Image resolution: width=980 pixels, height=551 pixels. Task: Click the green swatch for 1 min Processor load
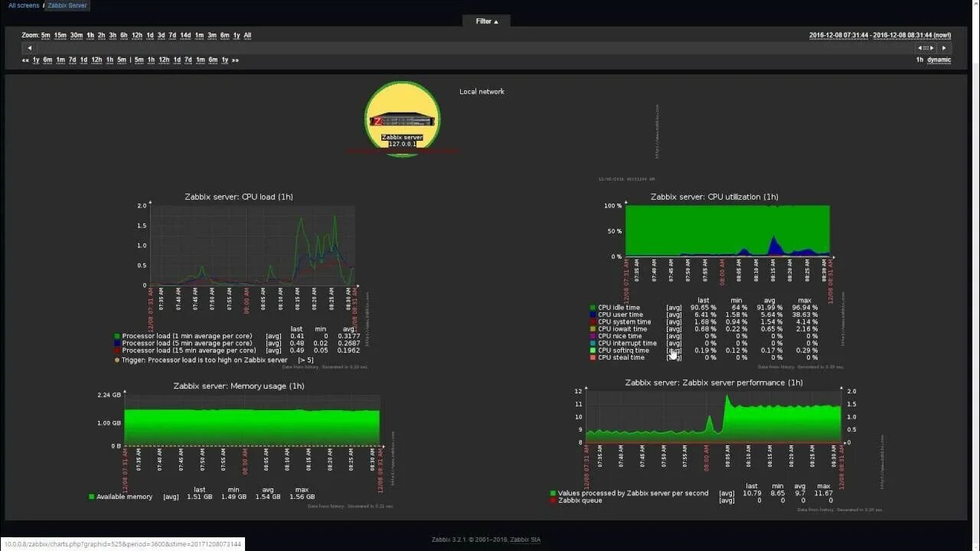point(117,336)
